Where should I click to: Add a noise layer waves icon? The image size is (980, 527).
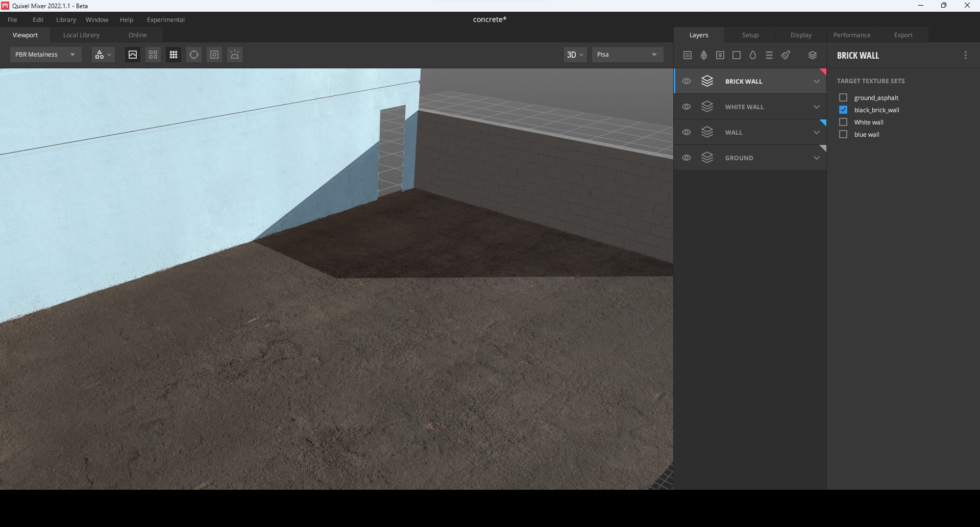point(769,55)
